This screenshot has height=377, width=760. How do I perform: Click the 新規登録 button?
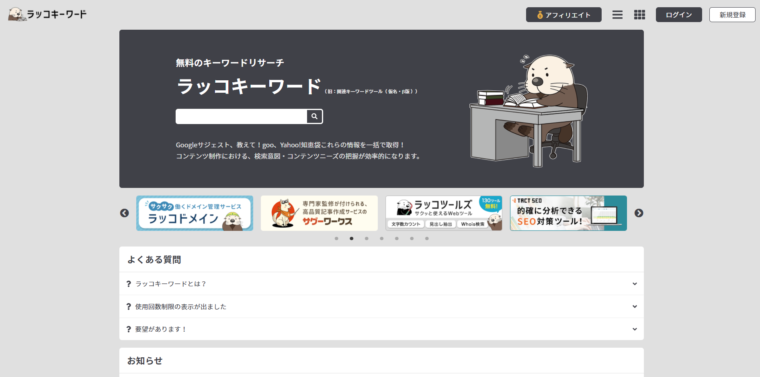pyautogui.click(x=732, y=15)
